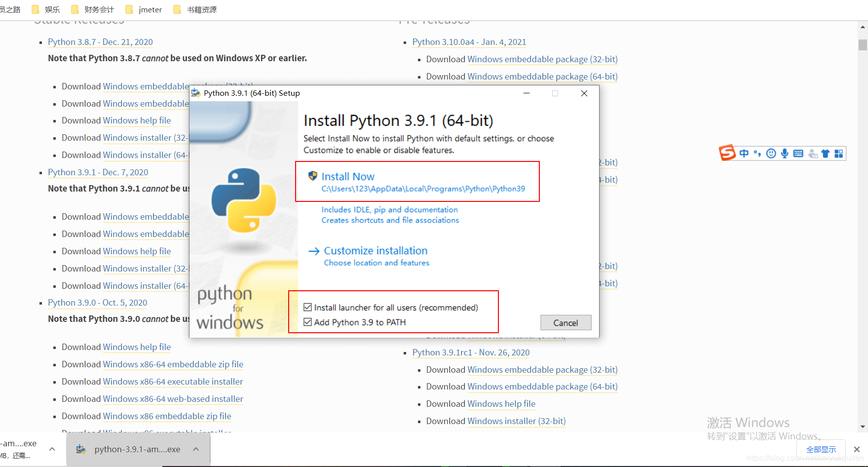Download 64-bit embeddable package for Python 3.10.0a4

pyautogui.click(x=542, y=77)
